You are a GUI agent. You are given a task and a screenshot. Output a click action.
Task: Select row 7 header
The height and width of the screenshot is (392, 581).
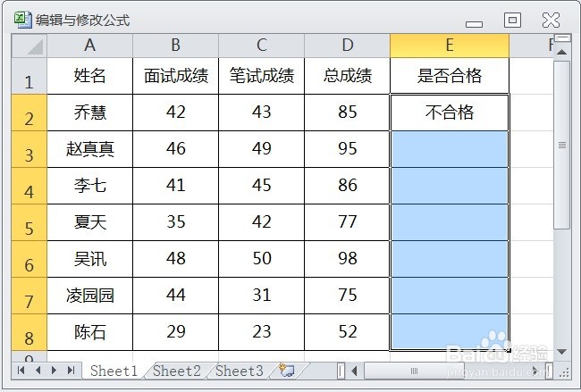coord(29,296)
